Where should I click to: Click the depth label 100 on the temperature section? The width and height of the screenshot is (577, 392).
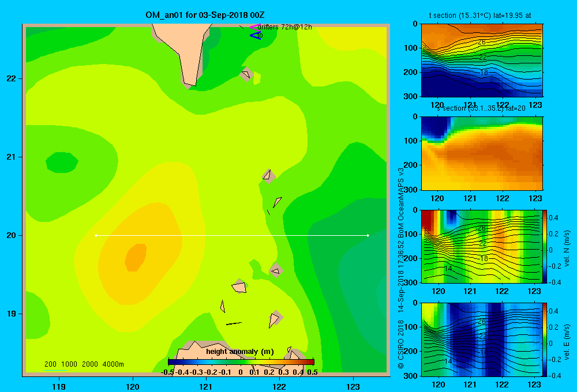click(x=411, y=48)
